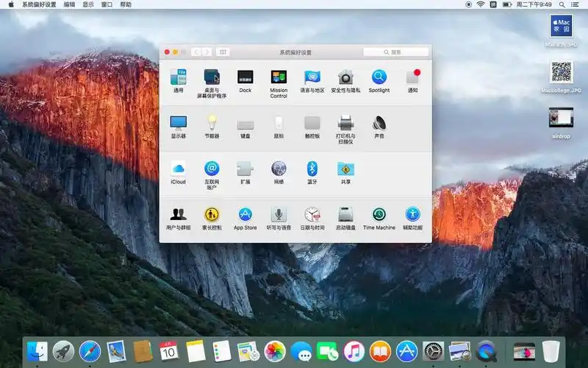Screen dimensions: 588x368
Task: Open the 通用 (General) preference pane
Action: tap(178, 77)
